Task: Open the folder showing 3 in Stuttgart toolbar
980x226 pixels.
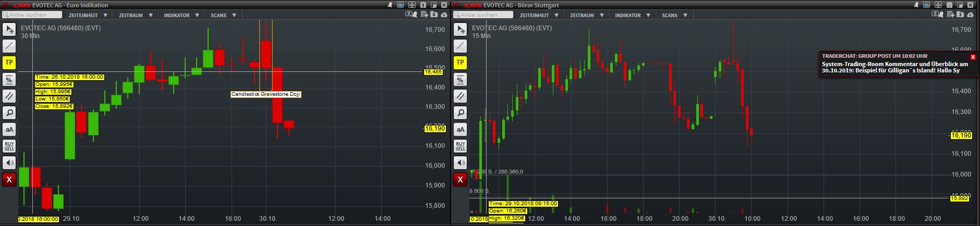Action: (960, 14)
